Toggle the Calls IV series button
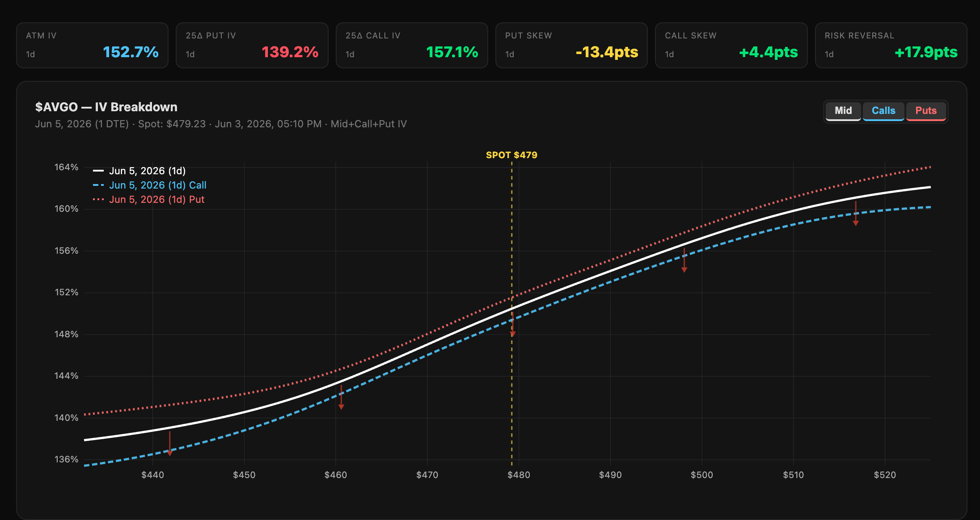Viewport: 980px width, 520px height. [x=883, y=111]
